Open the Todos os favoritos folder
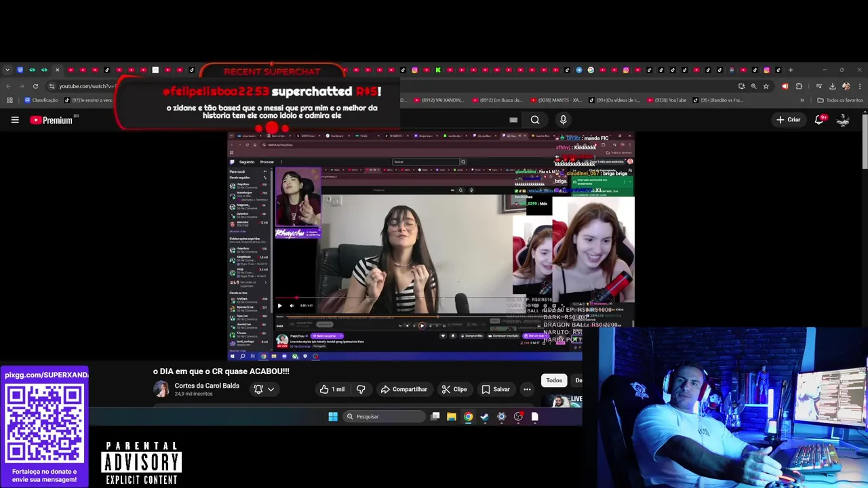868x488 pixels. point(840,100)
